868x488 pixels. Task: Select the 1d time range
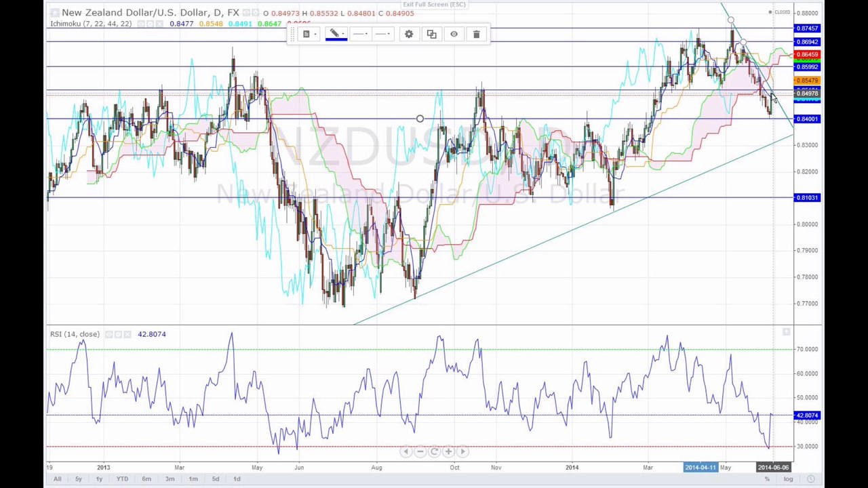coord(237,479)
